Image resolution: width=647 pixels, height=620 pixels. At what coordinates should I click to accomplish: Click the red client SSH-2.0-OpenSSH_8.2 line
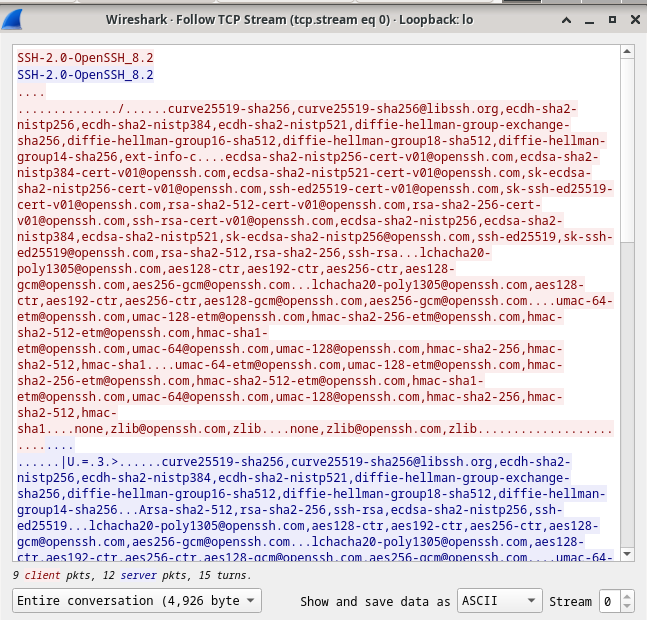(x=85, y=57)
